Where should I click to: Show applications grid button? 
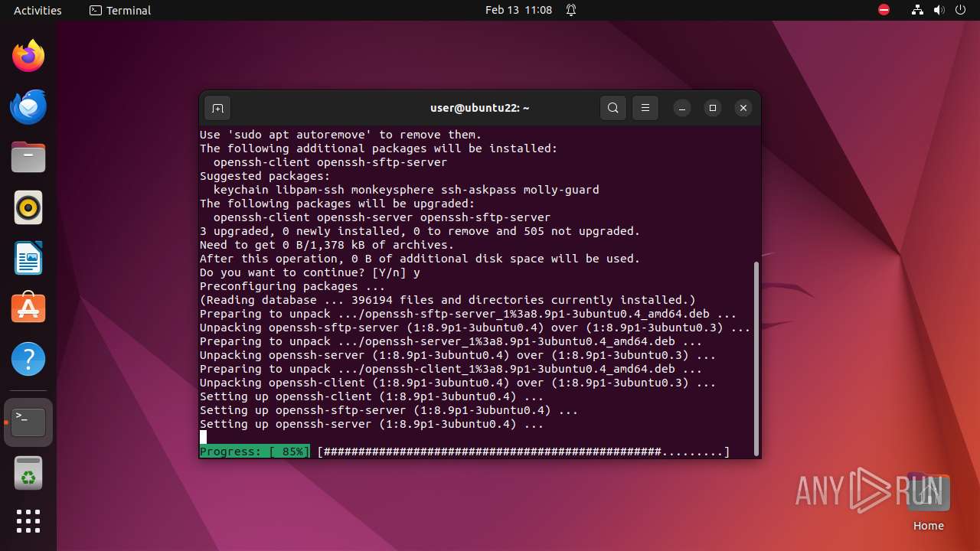click(28, 521)
